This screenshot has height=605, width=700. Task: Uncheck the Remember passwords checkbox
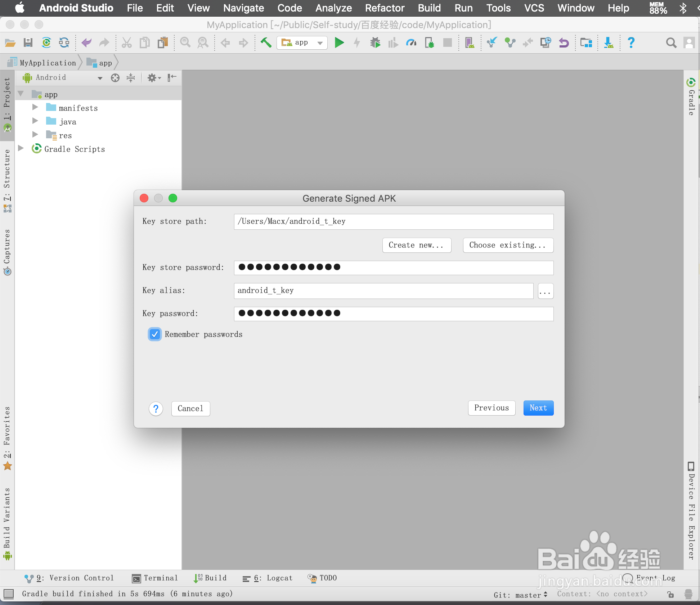[155, 334]
